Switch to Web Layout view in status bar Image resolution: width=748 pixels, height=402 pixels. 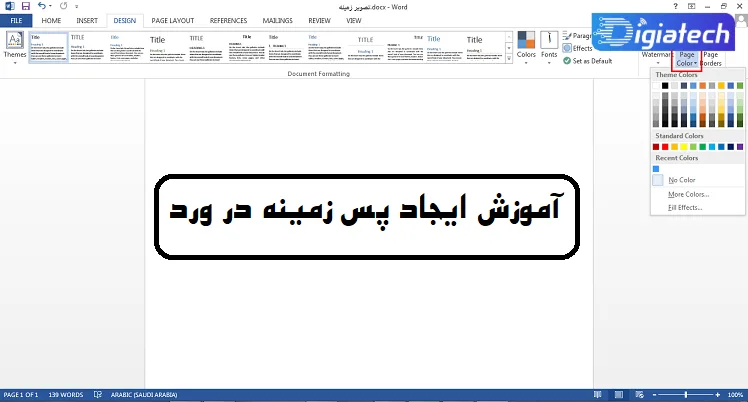click(640, 395)
